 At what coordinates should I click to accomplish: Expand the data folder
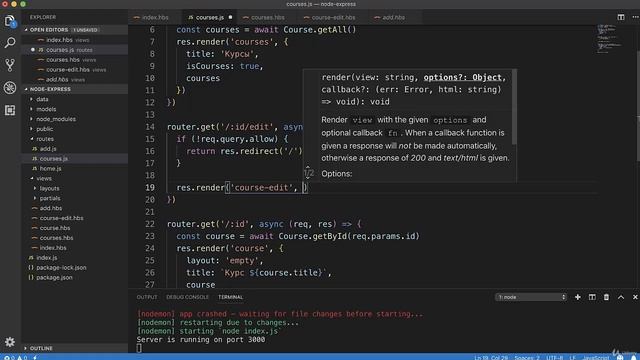coord(74,99)
